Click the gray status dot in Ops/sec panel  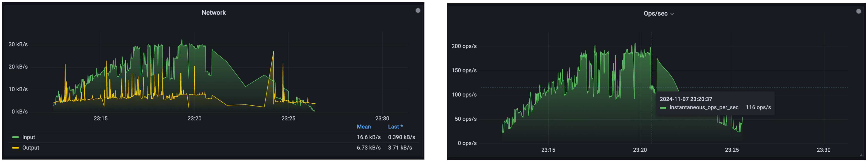pyautogui.click(x=859, y=12)
